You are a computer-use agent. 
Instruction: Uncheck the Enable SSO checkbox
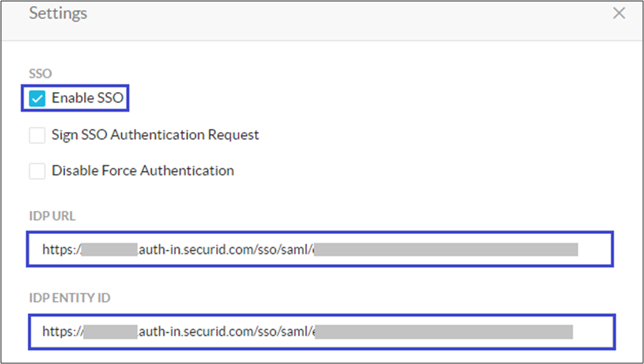point(37,99)
